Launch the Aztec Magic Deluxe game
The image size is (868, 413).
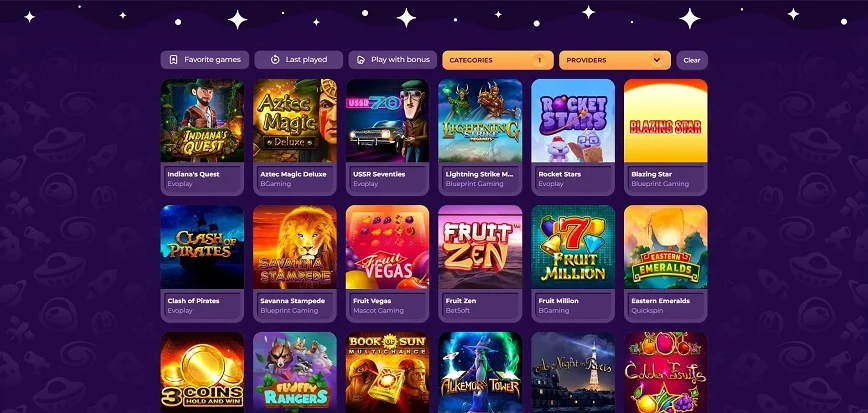(x=294, y=121)
